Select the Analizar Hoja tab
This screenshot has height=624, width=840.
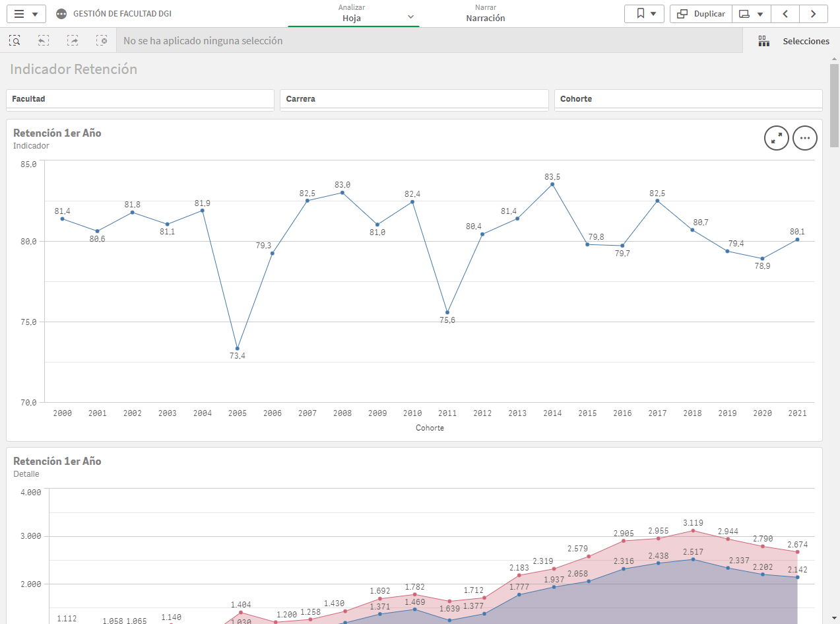pyautogui.click(x=352, y=14)
